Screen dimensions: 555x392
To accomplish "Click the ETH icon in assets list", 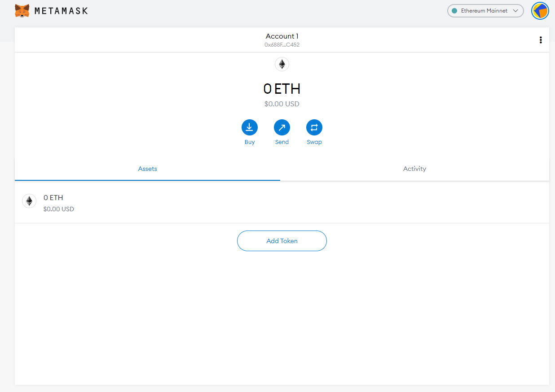I will (29, 201).
